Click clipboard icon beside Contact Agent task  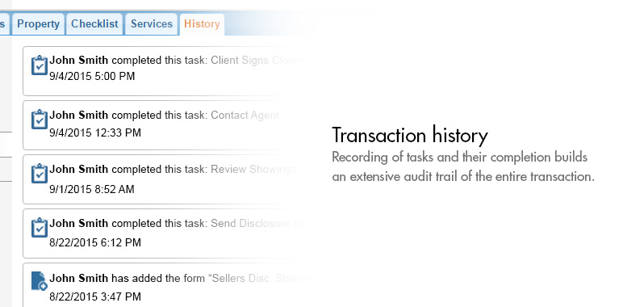pyautogui.click(x=40, y=120)
